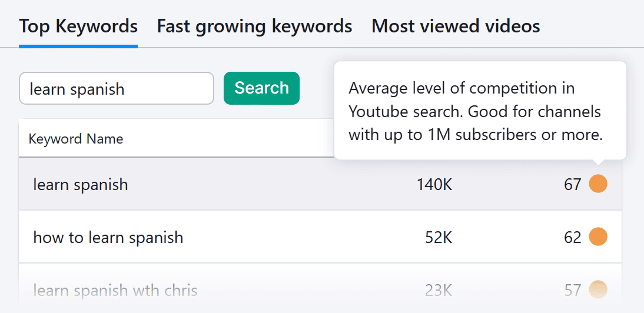This screenshot has width=644, height=313.
Task: Click competition score 57
Action: [x=572, y=290]
